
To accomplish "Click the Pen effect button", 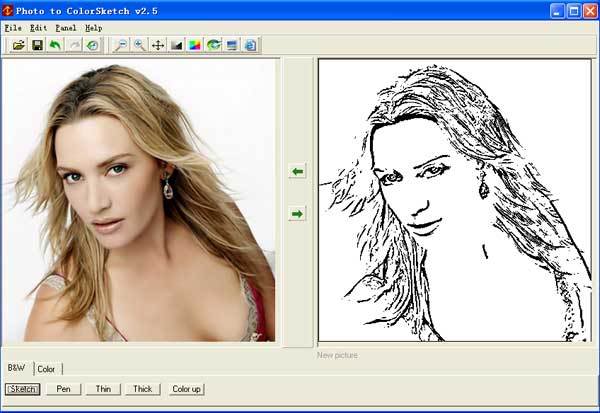I will click(63, 389).
